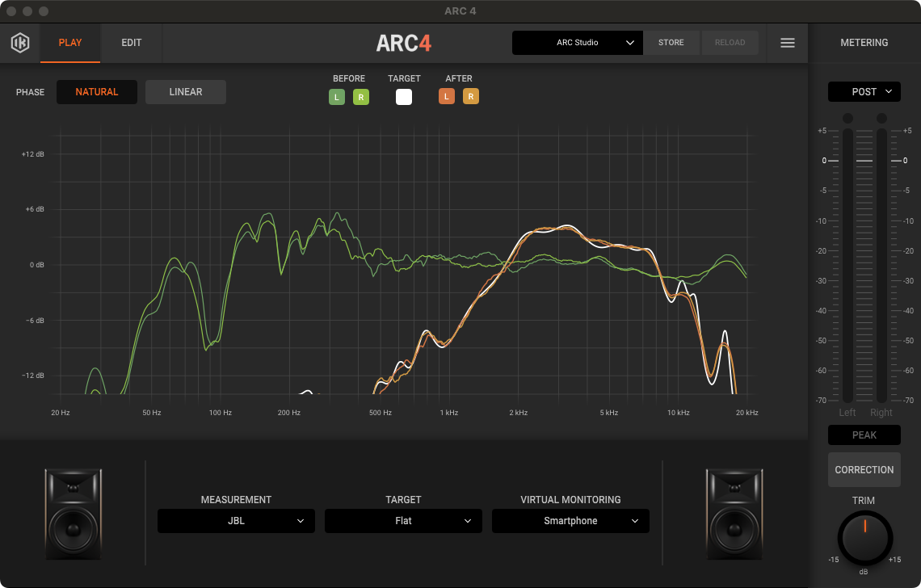Toggle the BEFORE left curve

click(337, 97)
